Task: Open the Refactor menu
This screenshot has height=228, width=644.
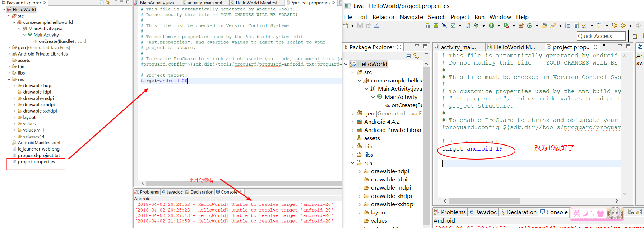Action: pyautogui.click(x=383, y=17)
